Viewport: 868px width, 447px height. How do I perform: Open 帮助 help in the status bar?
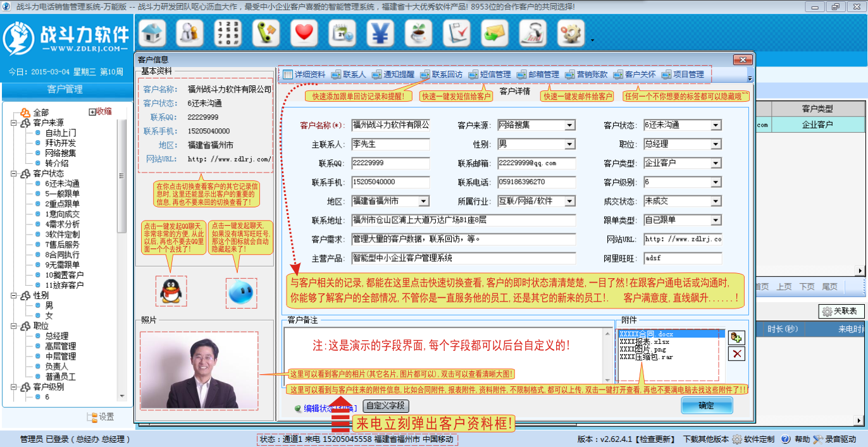coord(796,439)
